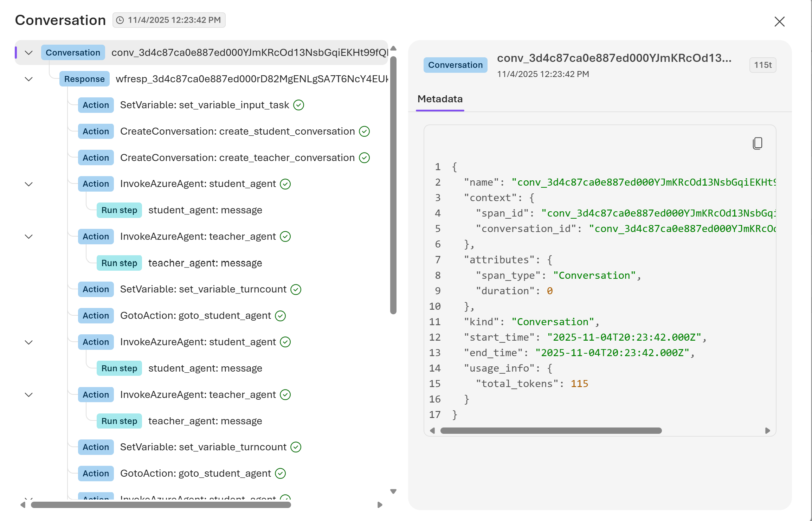
Task: Switch to the Metadata tab
Action: pos(440,99)
